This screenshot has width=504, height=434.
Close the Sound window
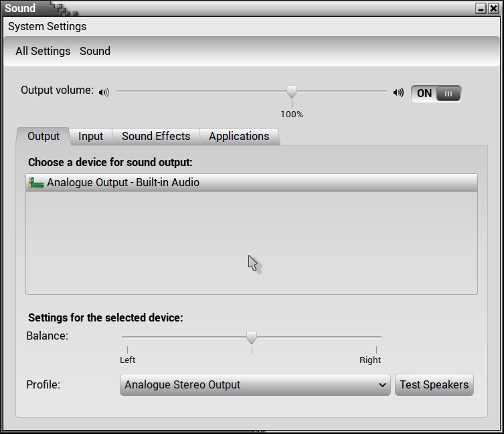point(493,9)
